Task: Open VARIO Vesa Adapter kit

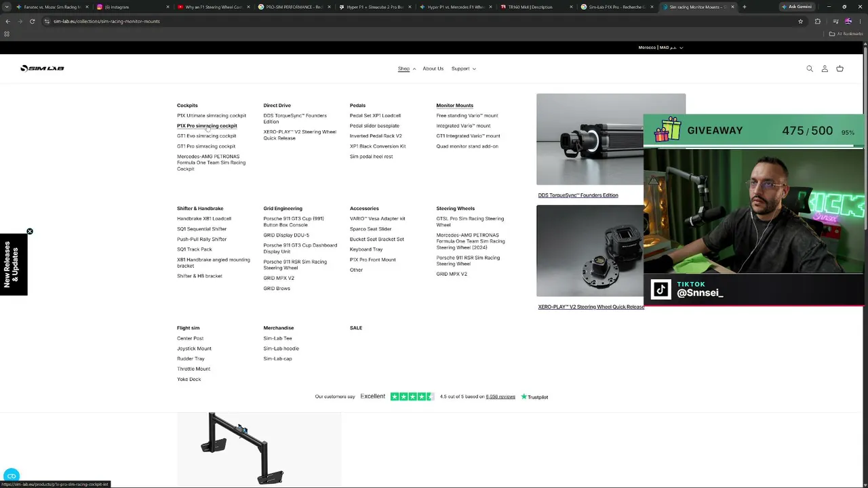Action: [377, 219]
